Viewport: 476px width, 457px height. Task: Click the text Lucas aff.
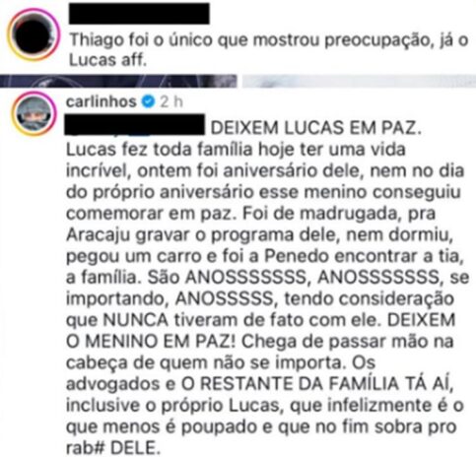coord(107,60)
